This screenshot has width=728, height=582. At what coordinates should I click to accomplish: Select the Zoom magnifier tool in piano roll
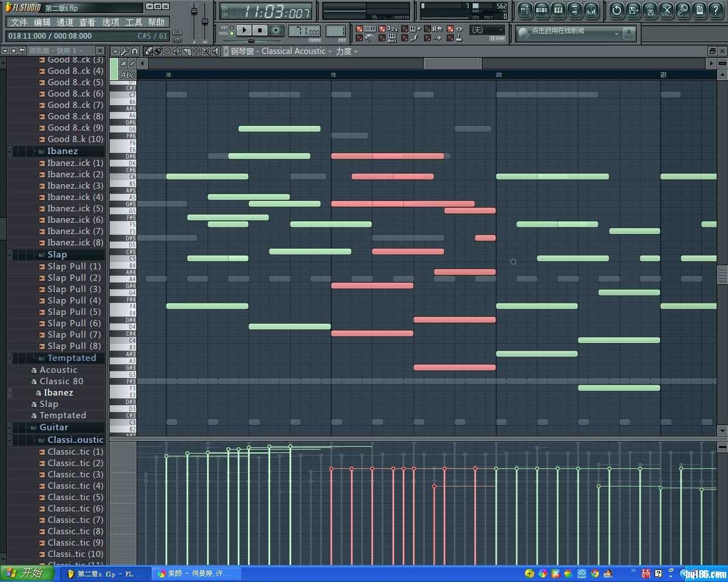click(206, 51)
